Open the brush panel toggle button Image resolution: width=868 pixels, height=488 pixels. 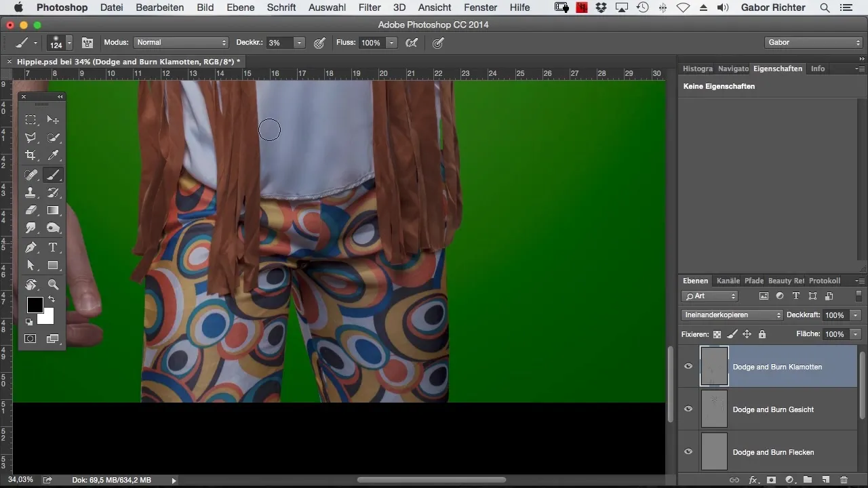click(87, 42)
